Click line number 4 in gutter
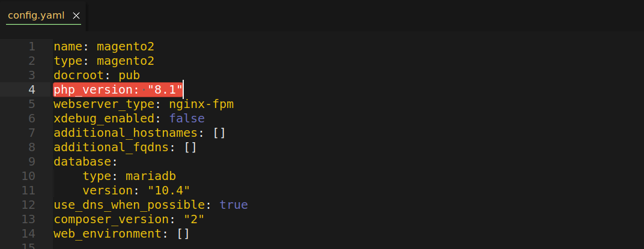The width and height of the screenshot is (644, 249). 32,89
